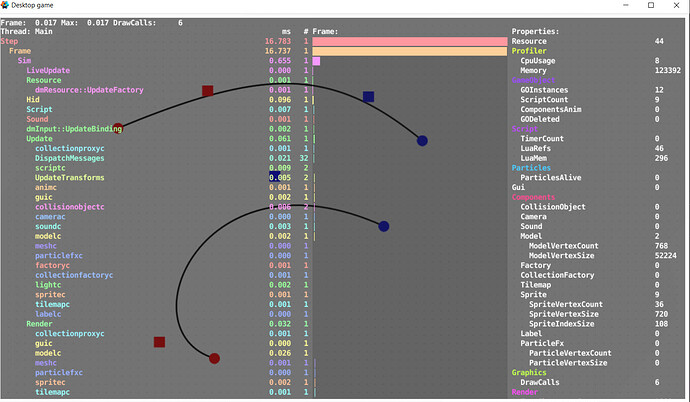Click the Render scope in the profiler list
The width and height of the screenshot is (690, 402).
(x=40, y=323)
